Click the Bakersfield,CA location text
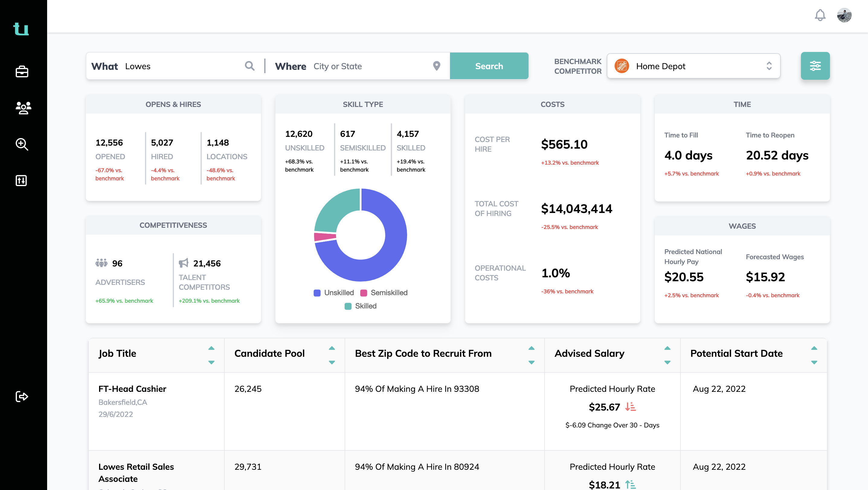This screenshot has height=490, width=868. [123, 402]
